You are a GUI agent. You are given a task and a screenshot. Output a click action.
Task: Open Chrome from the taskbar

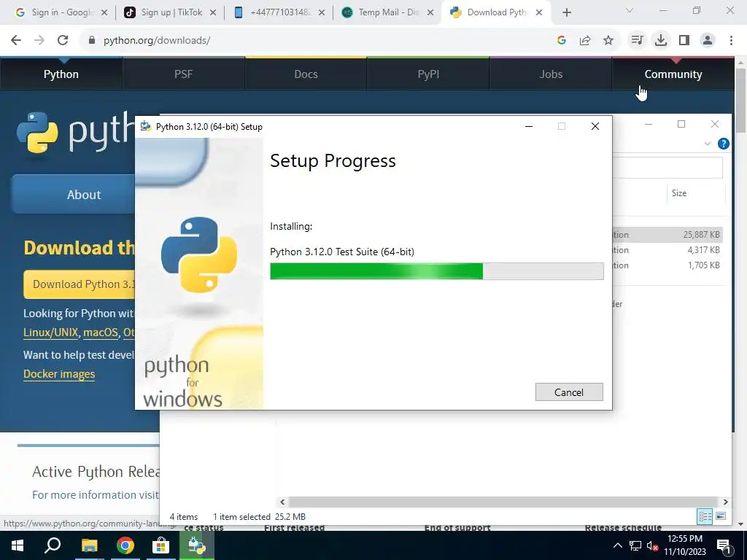click(x=125, y=545)
